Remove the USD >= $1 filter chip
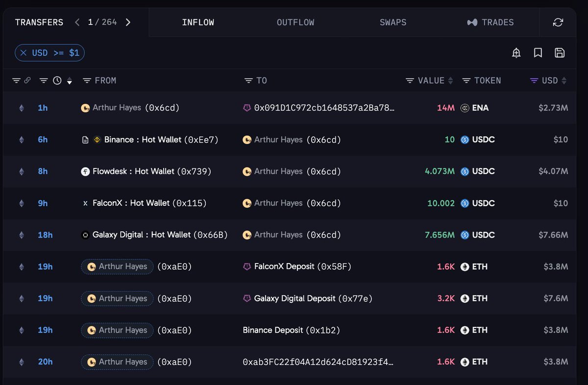Screen dimensions: 588x385 tap(24, 53)
